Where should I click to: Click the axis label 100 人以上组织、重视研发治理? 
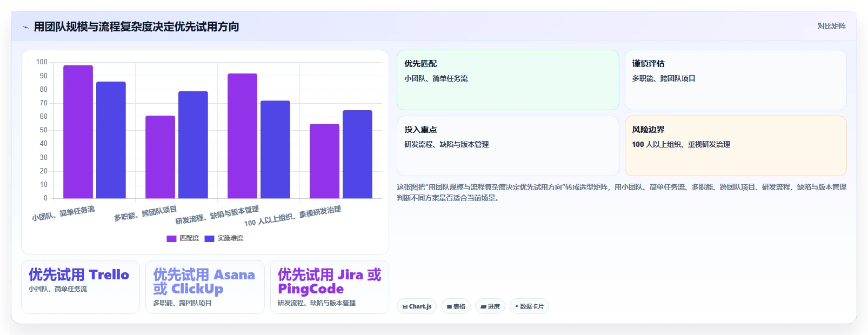292,216
